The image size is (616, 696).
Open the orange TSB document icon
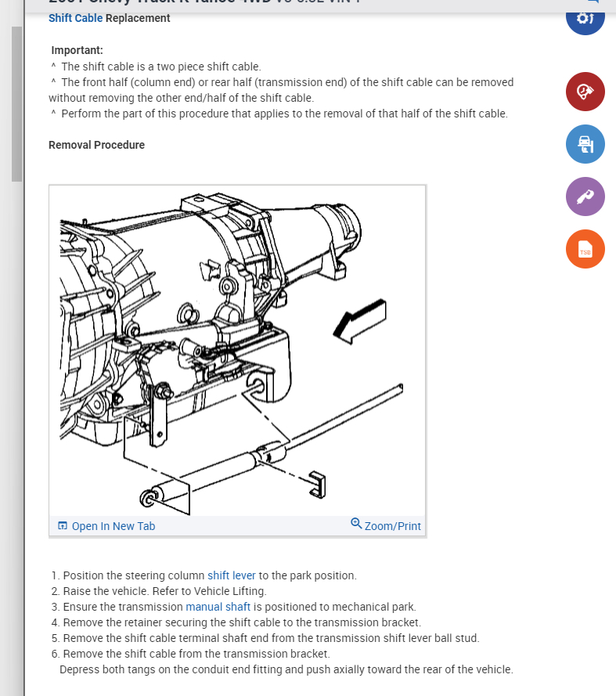pos(585,249)
